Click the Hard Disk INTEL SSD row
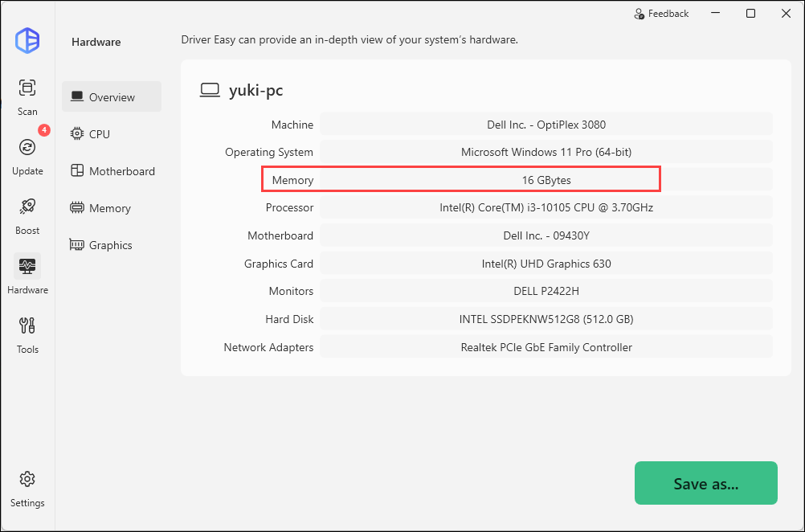Image resolution: width=805 pixels, height=532 pixels. (546, 319)
